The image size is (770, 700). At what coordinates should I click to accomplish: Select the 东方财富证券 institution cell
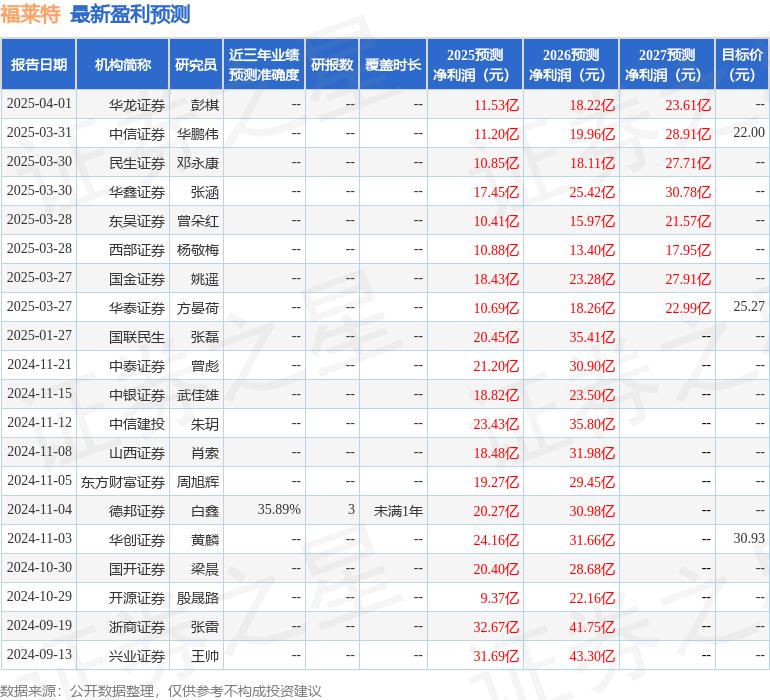[x=123, y=481]
